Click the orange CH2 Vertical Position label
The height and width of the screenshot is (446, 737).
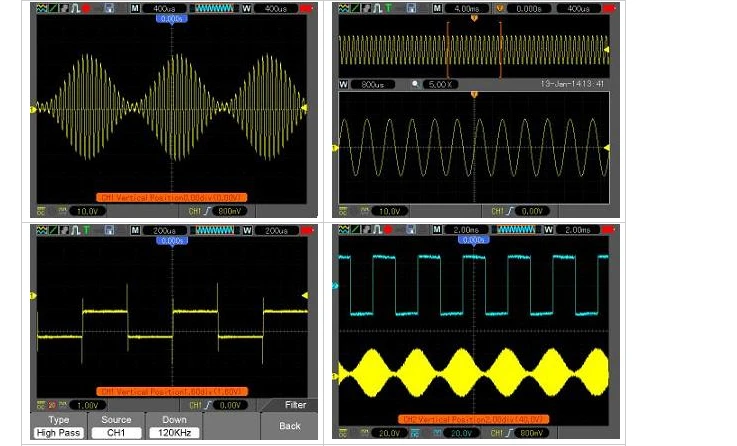(473, 419)
